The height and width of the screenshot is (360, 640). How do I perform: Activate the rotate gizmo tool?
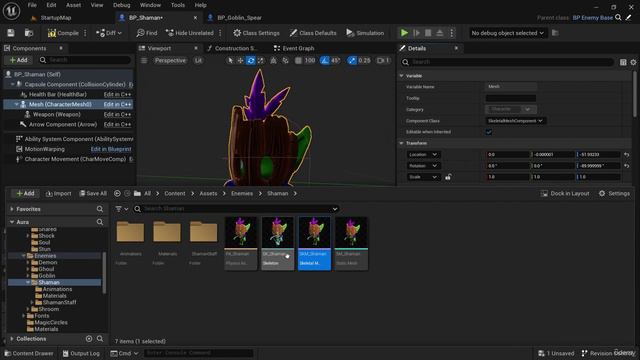(x=251, y=60)
